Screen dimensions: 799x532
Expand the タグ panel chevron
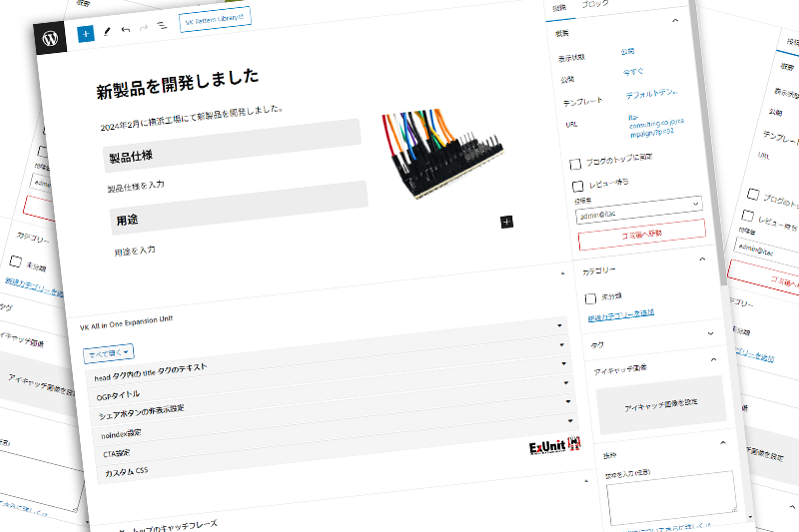coord(711,334)
